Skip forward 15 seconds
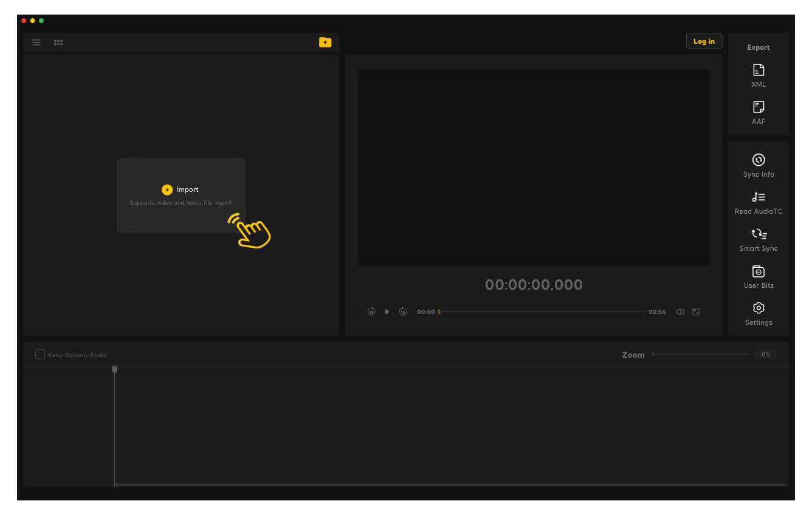Viewport: 812px width, 515px height. [x=403, y=312]
